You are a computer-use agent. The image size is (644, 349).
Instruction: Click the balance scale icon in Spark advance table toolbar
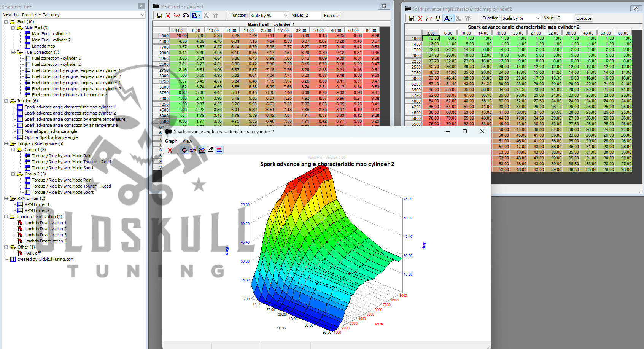[438, 18]
